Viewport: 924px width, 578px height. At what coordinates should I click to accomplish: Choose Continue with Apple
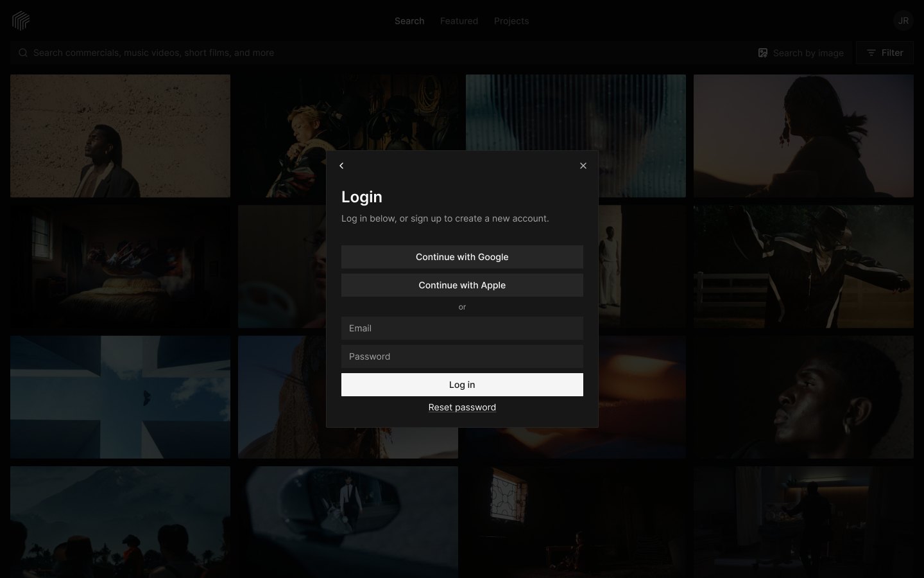[x=462, y=285]
